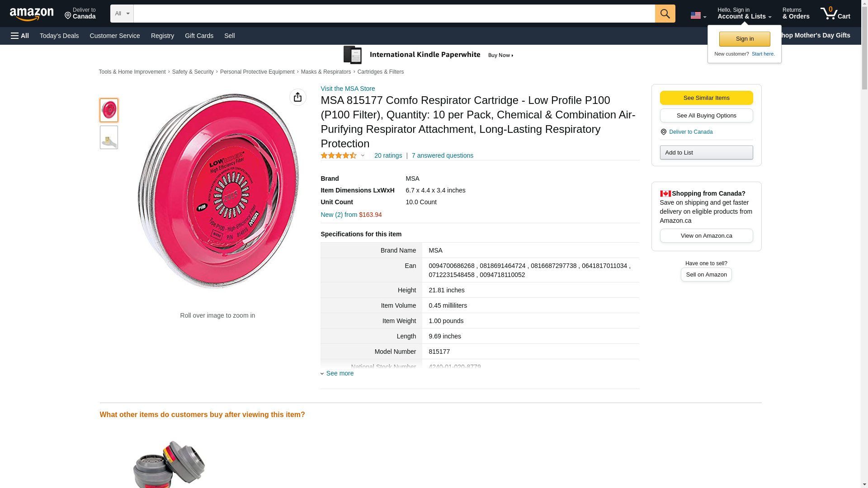Open Customer Service menu item
This screenshot has width=868, height=488.
point(115,36)
